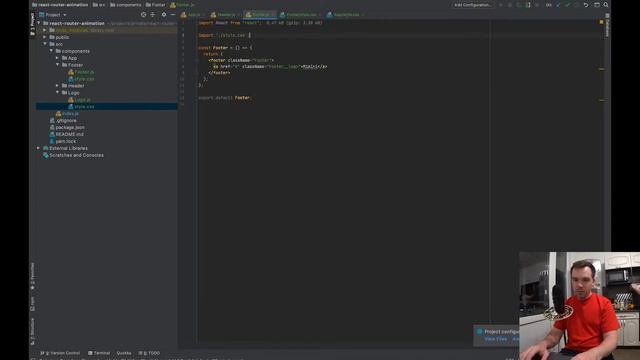Toggle the Favorites side tool button

(33, 276)
